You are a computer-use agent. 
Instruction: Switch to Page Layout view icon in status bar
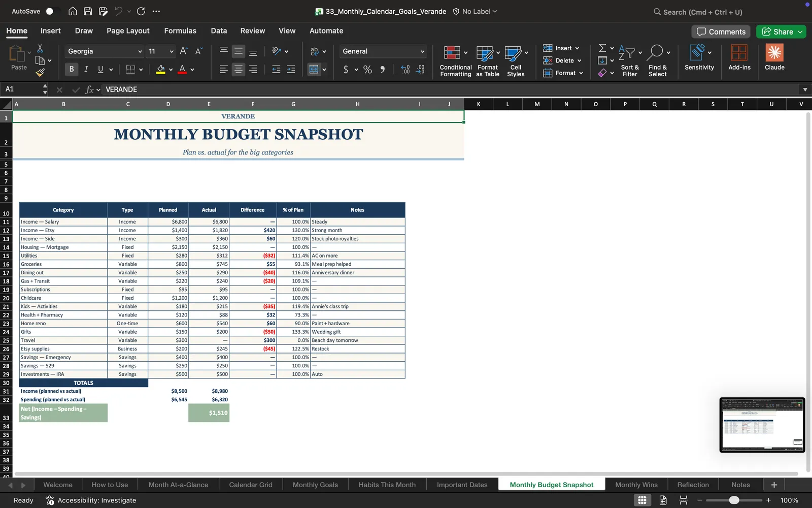[x=663, y=500]
